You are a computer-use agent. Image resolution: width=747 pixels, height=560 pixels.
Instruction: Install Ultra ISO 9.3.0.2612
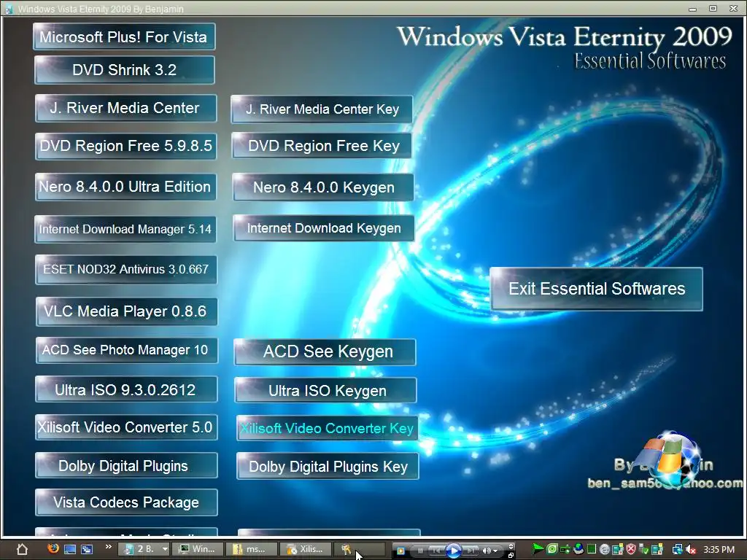point(126,389)
